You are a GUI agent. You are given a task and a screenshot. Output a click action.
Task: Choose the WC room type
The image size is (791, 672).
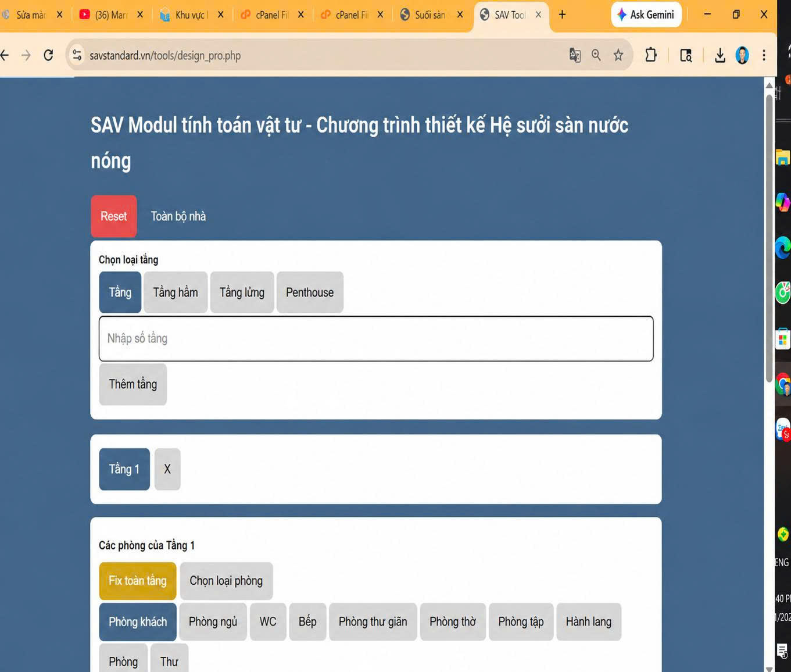tap(268, 622)
